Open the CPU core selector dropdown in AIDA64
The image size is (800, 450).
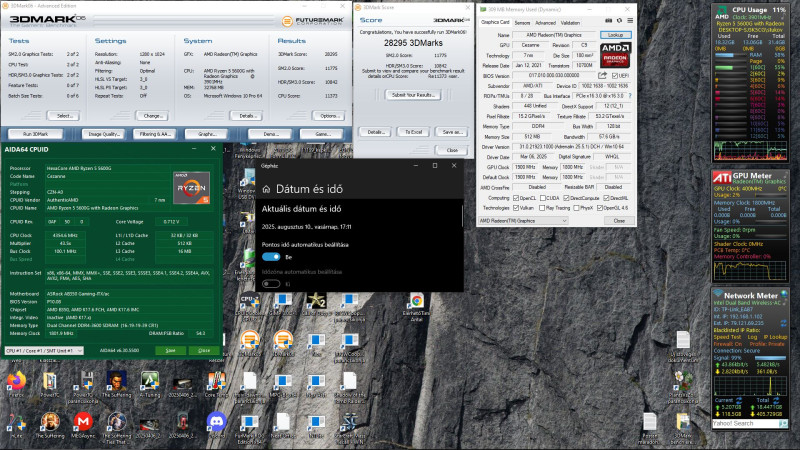click(x=44, y=351)
